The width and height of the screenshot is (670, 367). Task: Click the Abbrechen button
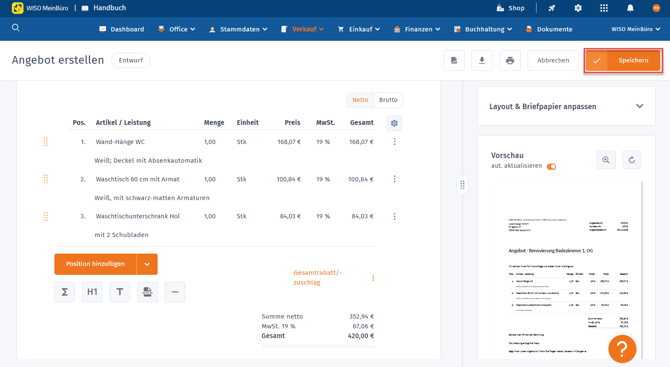[553, 60]
